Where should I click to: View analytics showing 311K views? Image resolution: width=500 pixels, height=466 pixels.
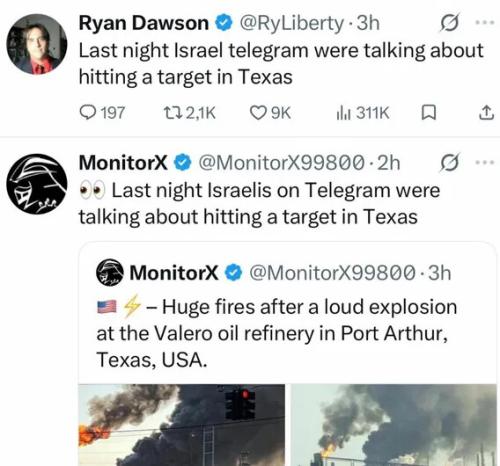tap(362, 113)
